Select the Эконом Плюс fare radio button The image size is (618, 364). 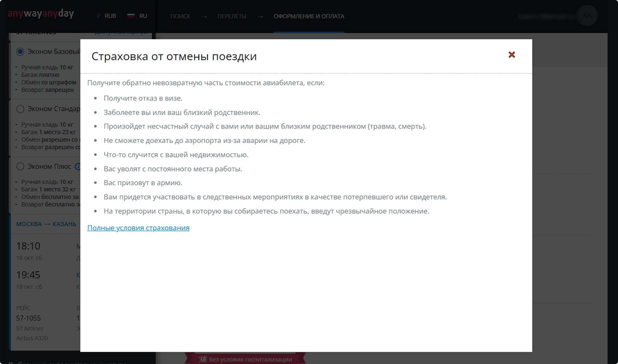point(20,166)
